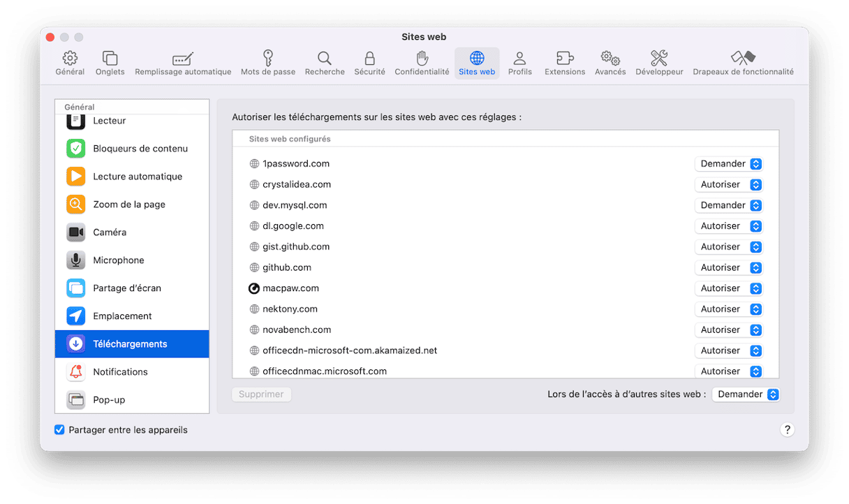Select the Sécurité padlock icon

coord(369,59)
